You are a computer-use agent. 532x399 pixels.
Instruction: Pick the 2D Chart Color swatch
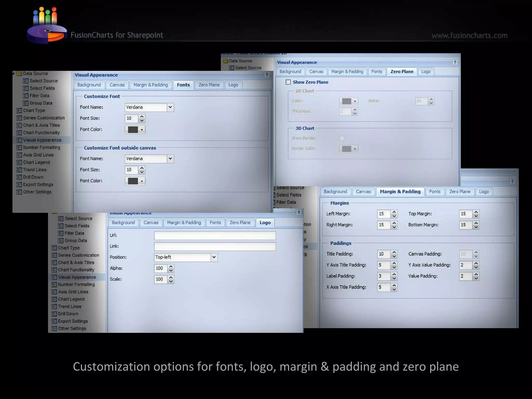tap(347, 101)
